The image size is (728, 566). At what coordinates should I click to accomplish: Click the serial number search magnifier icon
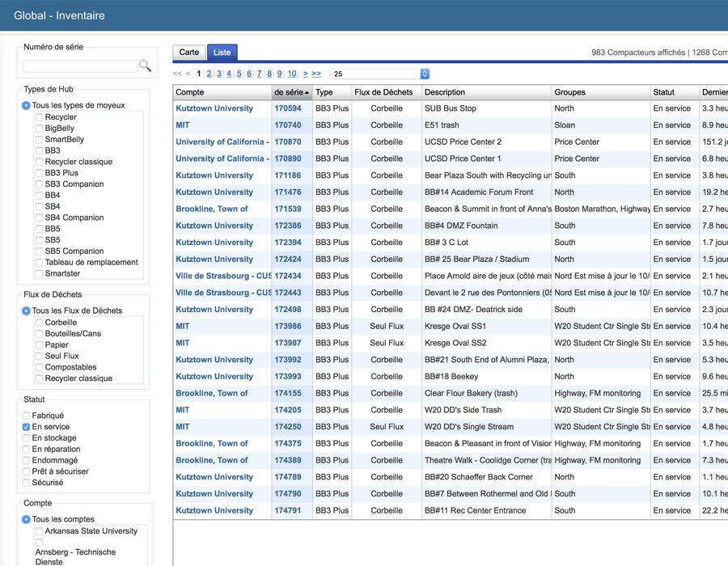[x=145, y=66]
